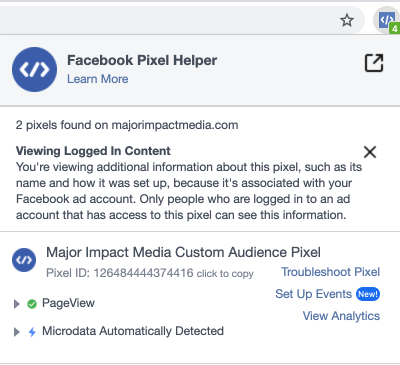Expand Microdata Automatically Detected details

[x=17, y=332]
